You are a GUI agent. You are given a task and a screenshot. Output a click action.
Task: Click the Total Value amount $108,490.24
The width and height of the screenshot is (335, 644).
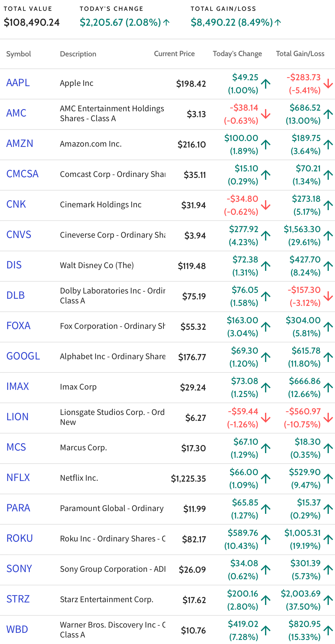tap(32, 22)
